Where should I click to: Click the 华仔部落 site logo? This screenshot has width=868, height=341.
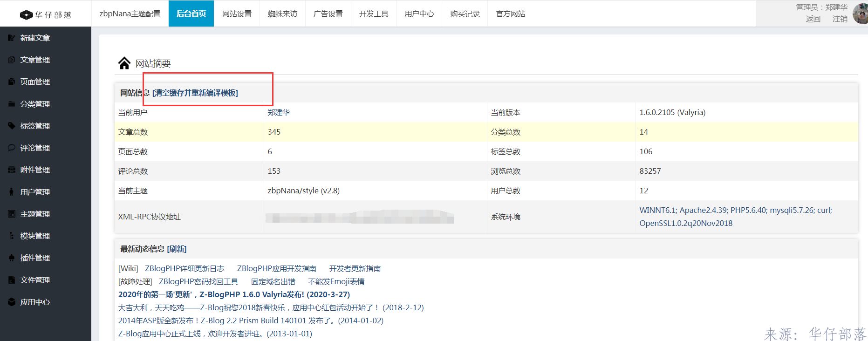pos(46,14)
